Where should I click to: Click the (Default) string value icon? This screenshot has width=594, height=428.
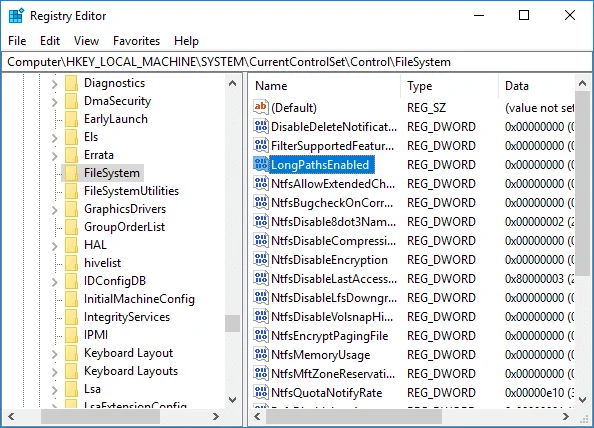click(x=261, y=108)
